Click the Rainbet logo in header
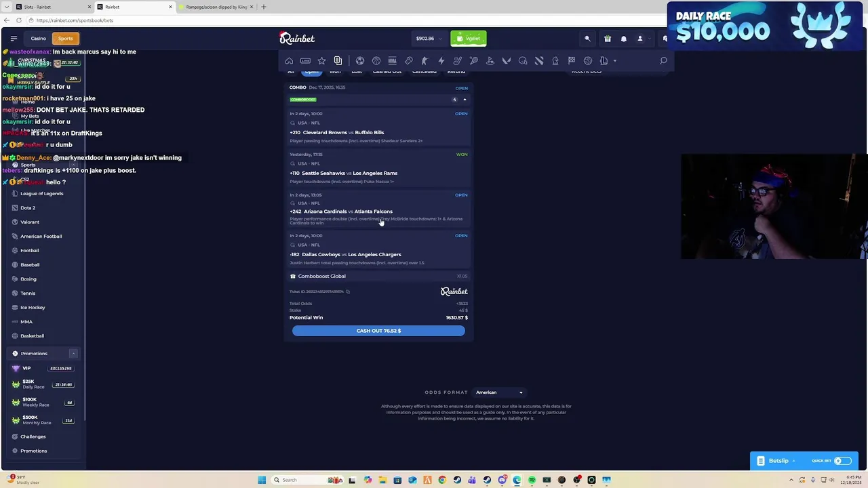Screen dimensions: 868x488 pos(297,39)
